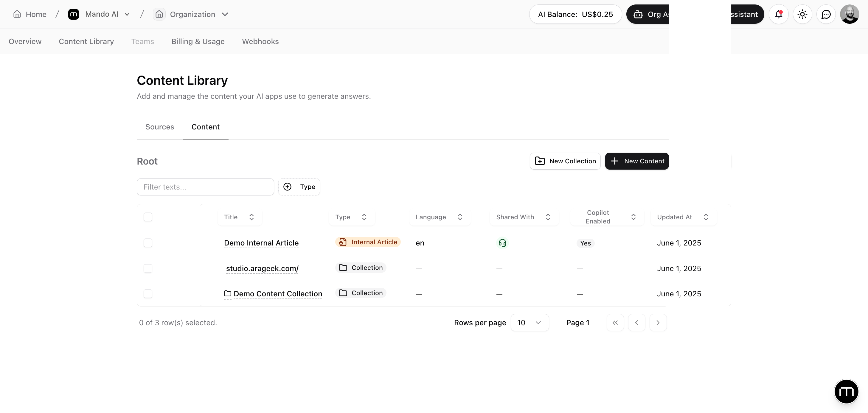The width and height of the screenshot is (868, 413).
Task: Click the headset Shared With icon
Action: click(502, 243)
